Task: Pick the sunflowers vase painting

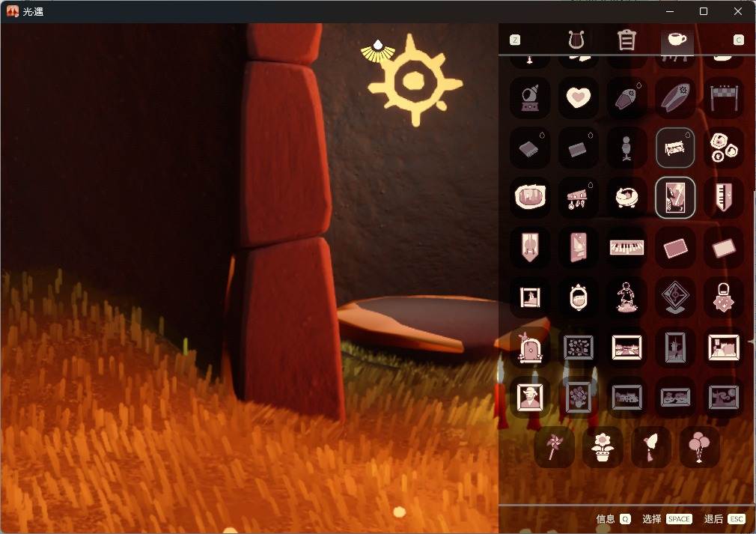Action: pos(578,398)
